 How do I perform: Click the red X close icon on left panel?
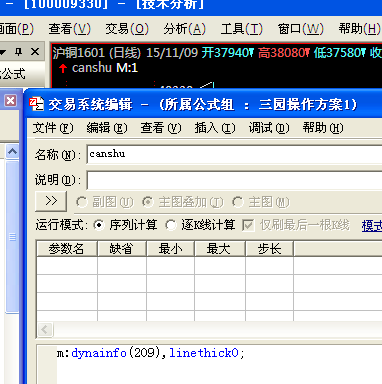coord(10,100)
